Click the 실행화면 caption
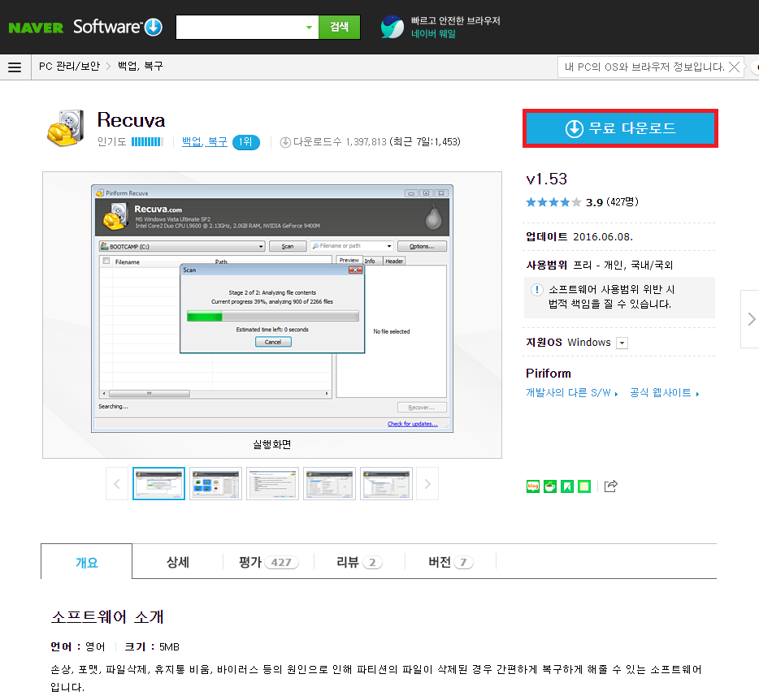This screenshot has width=759, height=700. (272, 444)
